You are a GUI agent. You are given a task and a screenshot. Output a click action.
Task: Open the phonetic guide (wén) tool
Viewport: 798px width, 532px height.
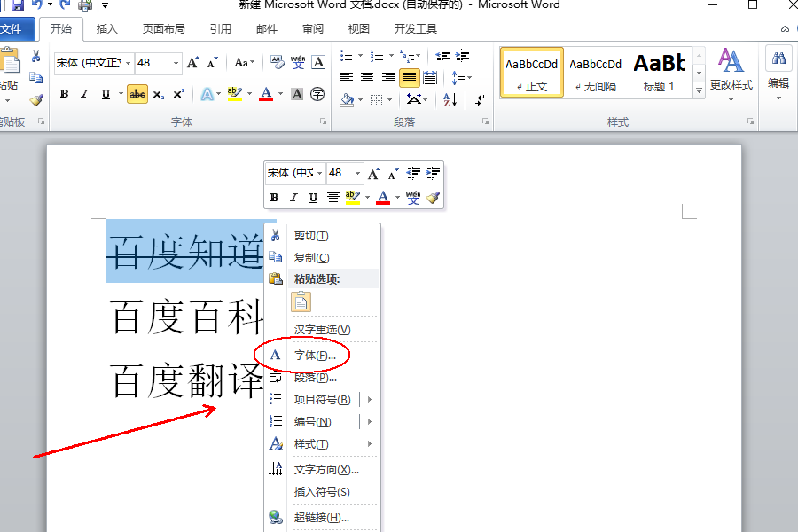(298, 63)
